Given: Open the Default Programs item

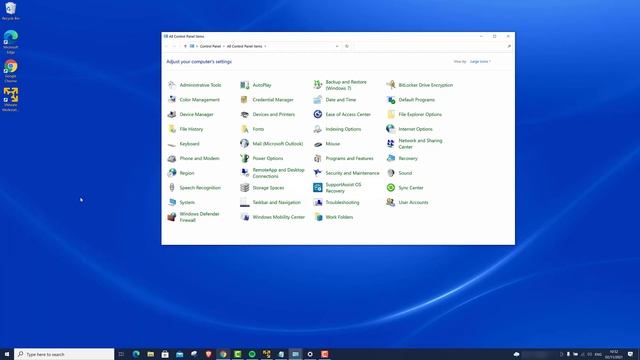Looking at the screenshot, I should (411, 100).
